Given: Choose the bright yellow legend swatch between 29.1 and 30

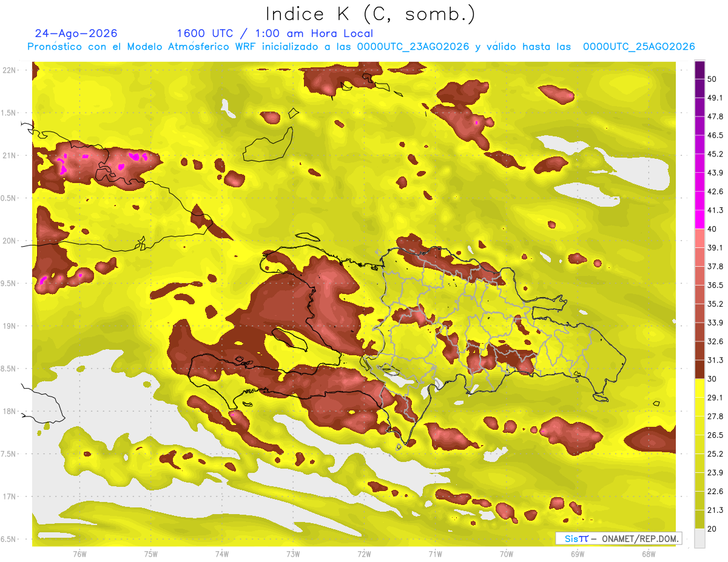Looking at the screenshot, I should [x=699, y=388].
